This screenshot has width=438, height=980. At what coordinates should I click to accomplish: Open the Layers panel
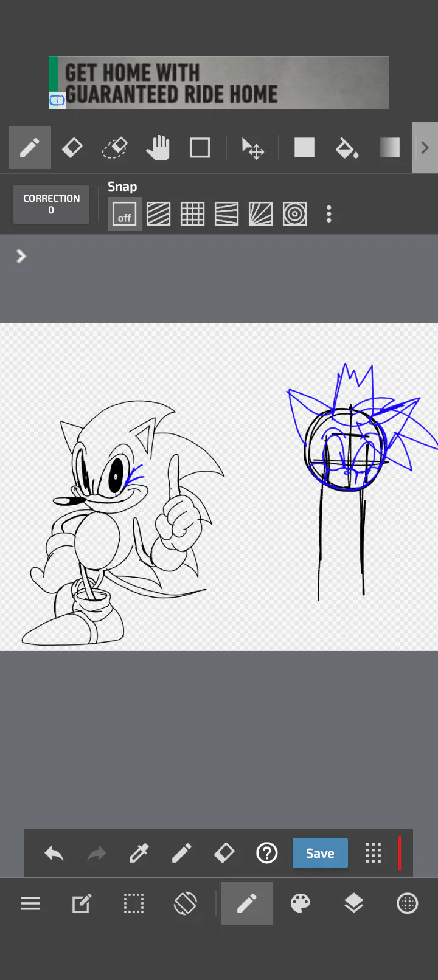pyautogui.click(x=353, y=904)
